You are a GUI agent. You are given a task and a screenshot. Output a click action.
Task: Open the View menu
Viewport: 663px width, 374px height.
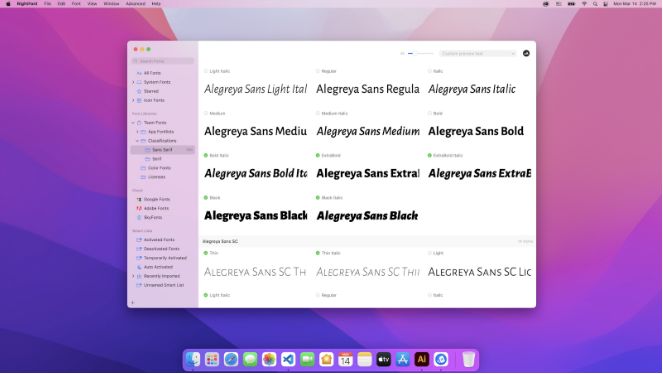pos(92,4)
